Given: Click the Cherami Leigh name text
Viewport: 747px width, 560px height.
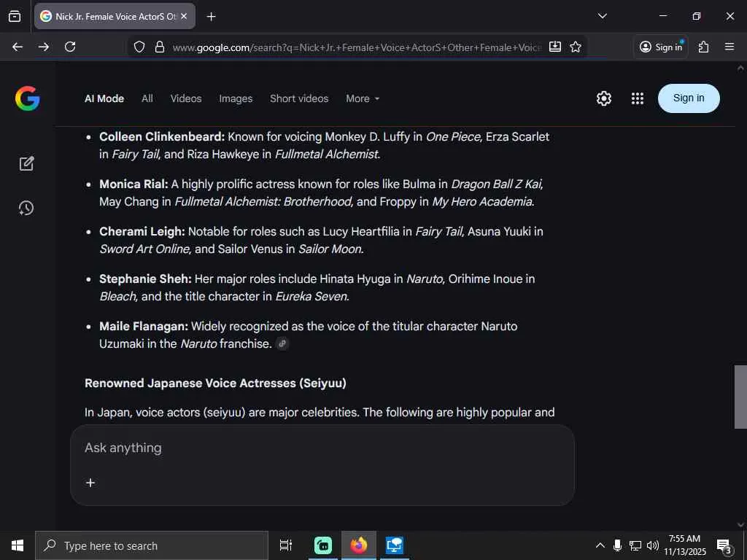Looking at the screenshot, I should [142, 231].
